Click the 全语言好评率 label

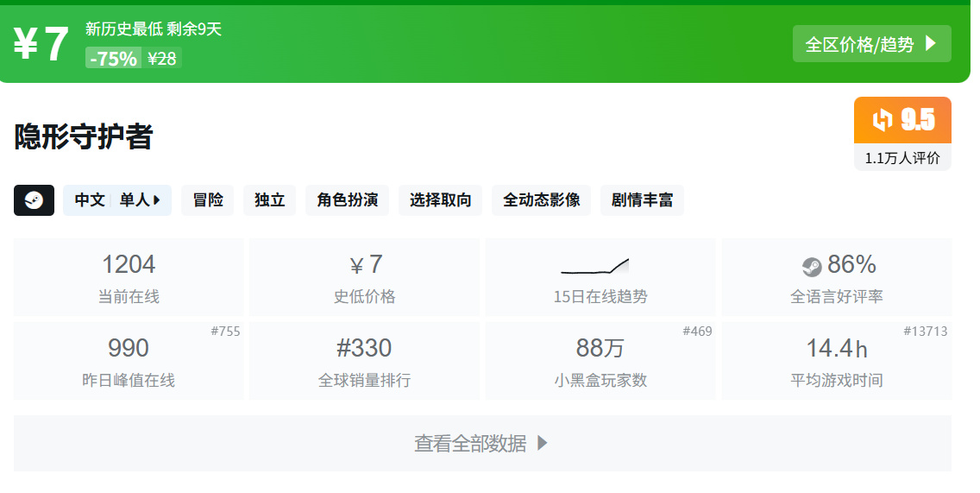[836, 296]
